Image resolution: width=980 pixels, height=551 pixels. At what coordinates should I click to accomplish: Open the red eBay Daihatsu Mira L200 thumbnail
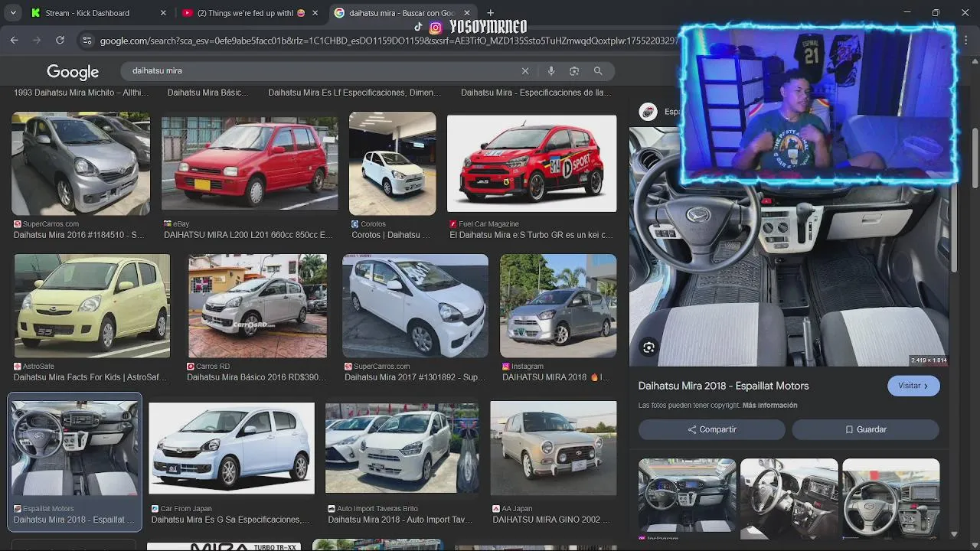click(250, 164)
